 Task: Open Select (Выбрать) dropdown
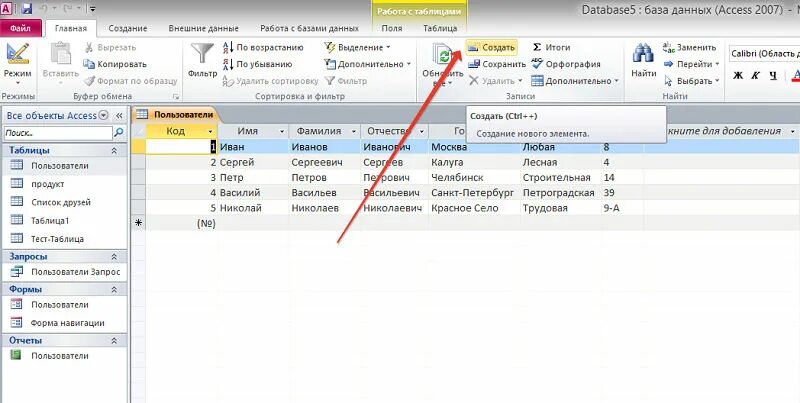tap(692, 81)
